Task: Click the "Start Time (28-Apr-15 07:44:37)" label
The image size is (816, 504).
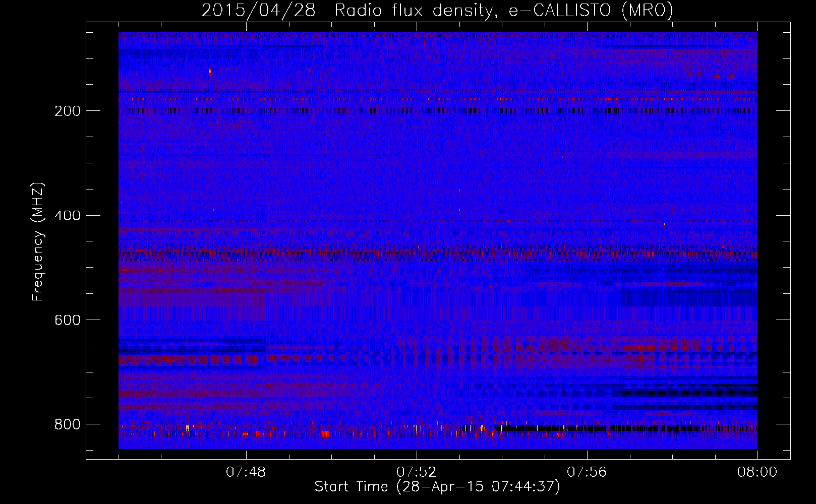Action: [437, 487]
